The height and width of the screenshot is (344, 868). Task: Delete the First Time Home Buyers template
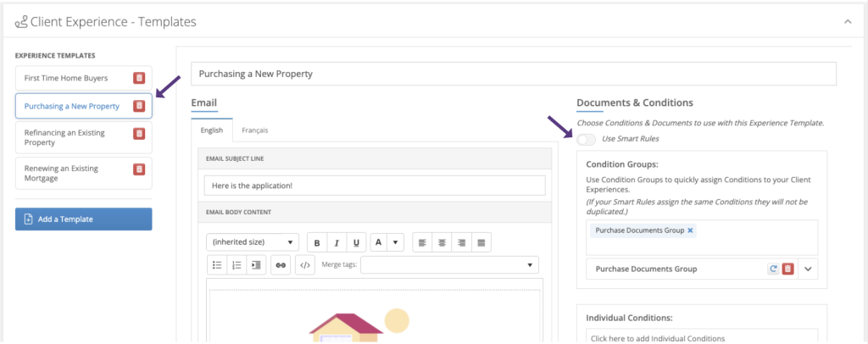[x=139, y=78]
